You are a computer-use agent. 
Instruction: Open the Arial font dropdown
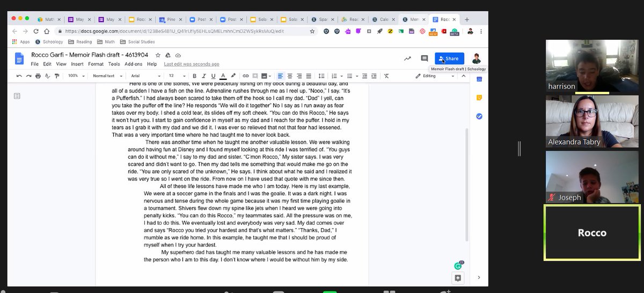[145, 76]
